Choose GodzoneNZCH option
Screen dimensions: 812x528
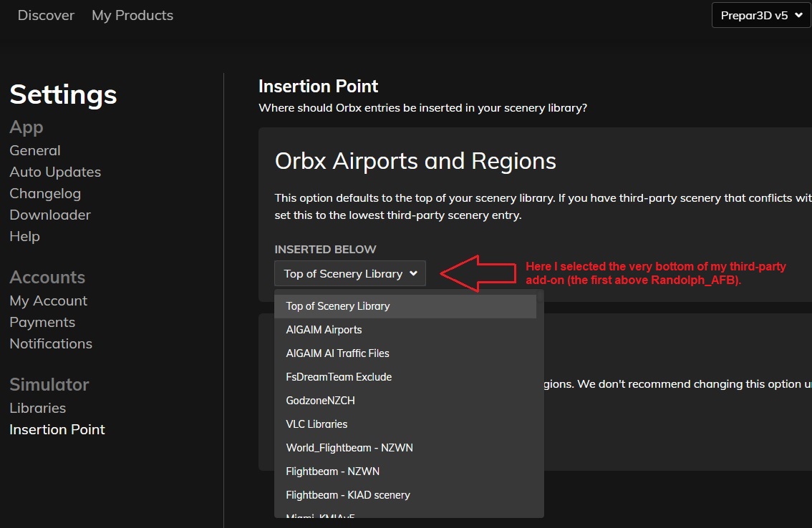point(405,401)
